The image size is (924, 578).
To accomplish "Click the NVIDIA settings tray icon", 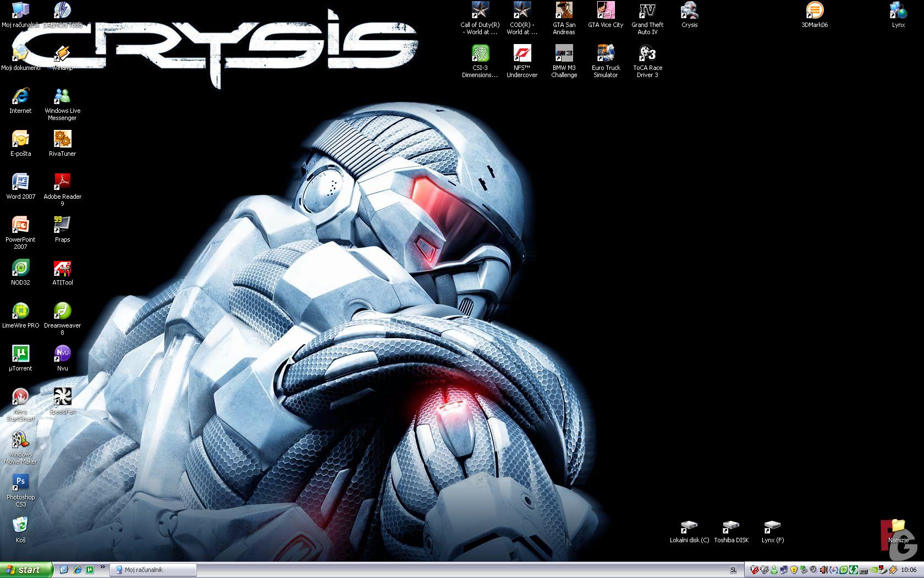I will 874,570.
